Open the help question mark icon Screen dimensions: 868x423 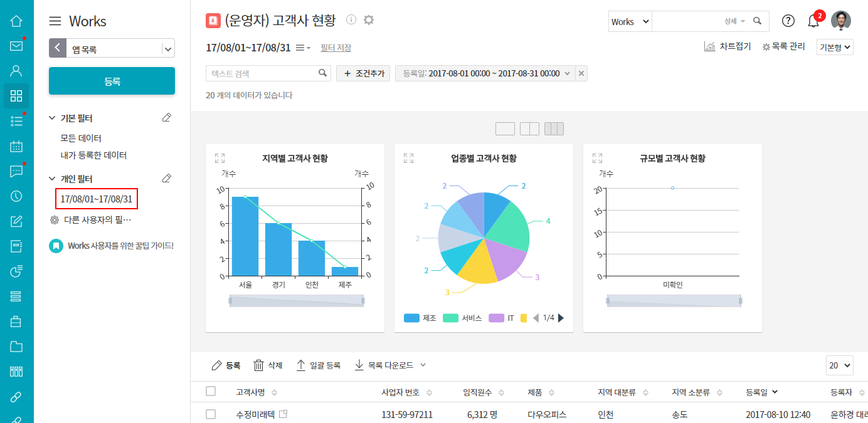coord(788,21)
